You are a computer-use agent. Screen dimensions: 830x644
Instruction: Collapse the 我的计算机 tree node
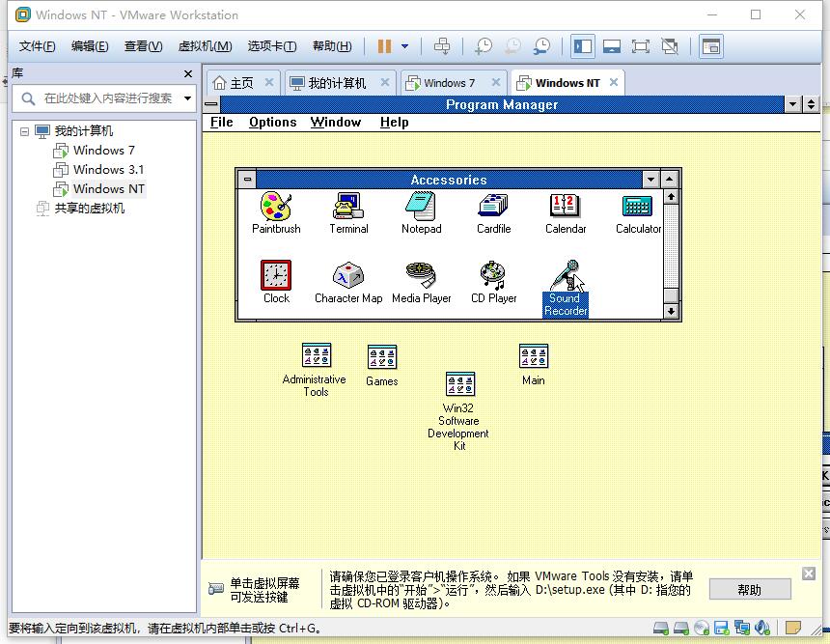point(24,131)
